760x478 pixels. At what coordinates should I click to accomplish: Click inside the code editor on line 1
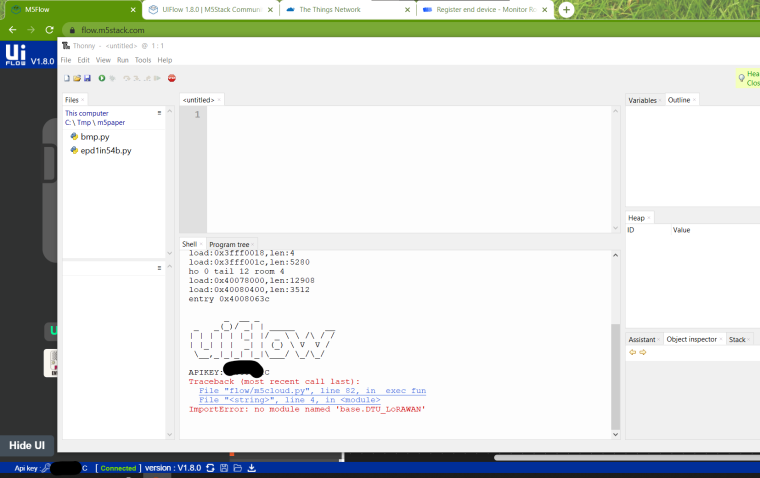[409, 115]
